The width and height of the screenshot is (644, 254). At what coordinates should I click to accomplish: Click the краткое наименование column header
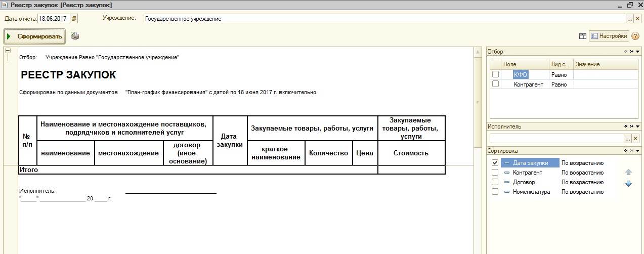coord(276,153)
